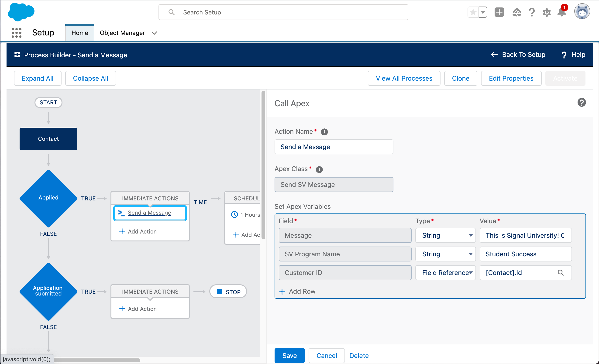Image resolution: width=599 pixels, height=364 pixels.
Task: Click the 1 Hours schedule clock
Action: (x=234, y=215)
